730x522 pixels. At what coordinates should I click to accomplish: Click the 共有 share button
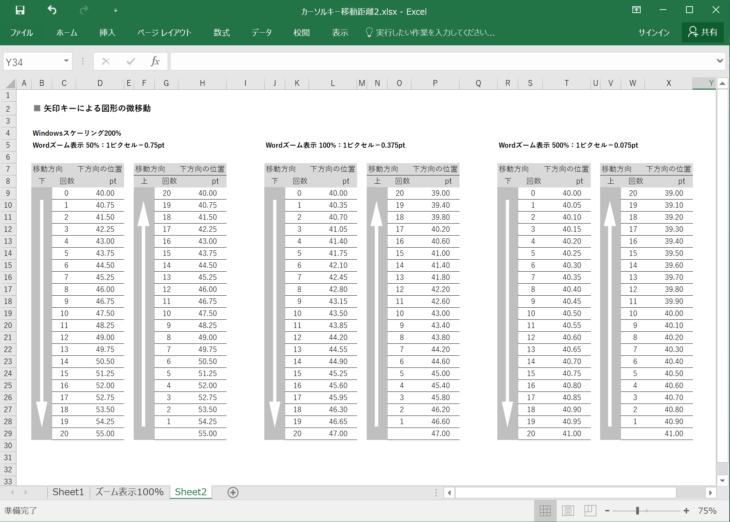pyautogui.click(x=702, y=32)
